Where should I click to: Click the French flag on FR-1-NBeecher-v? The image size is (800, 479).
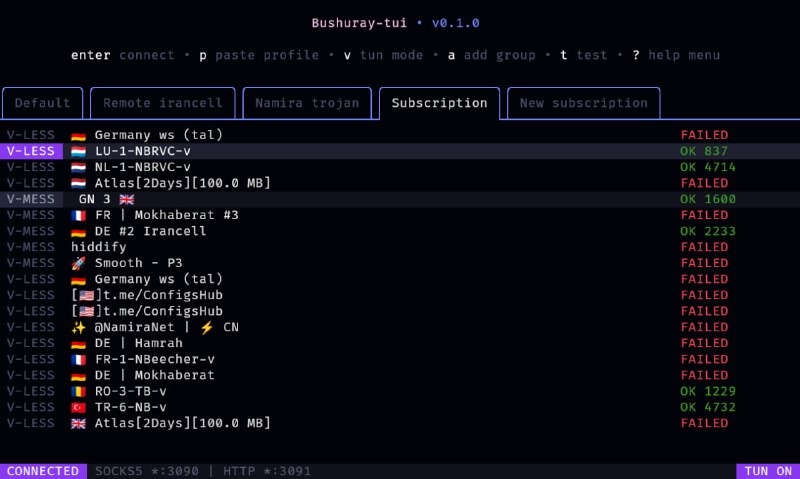point(78,360)
